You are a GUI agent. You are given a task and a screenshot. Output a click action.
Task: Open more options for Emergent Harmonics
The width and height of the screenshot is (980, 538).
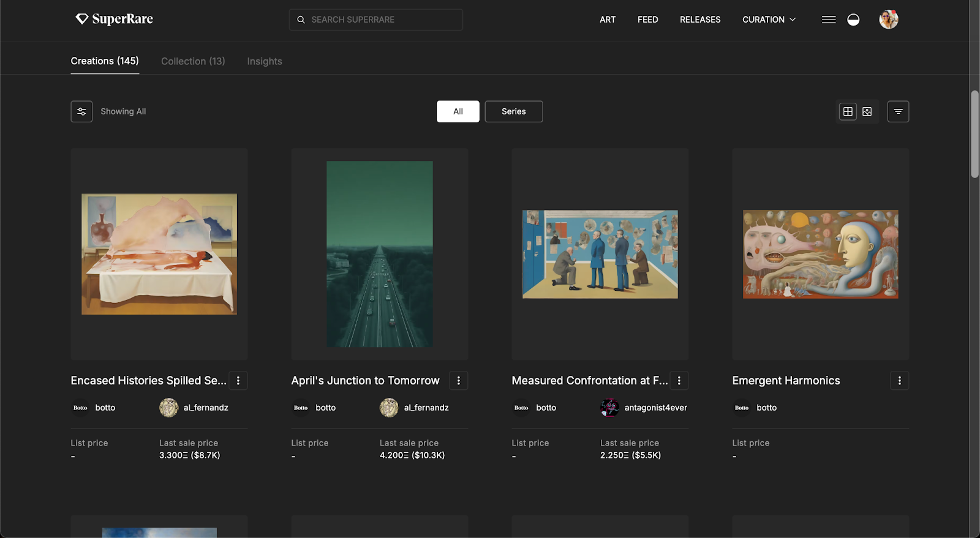pos(900,381)
